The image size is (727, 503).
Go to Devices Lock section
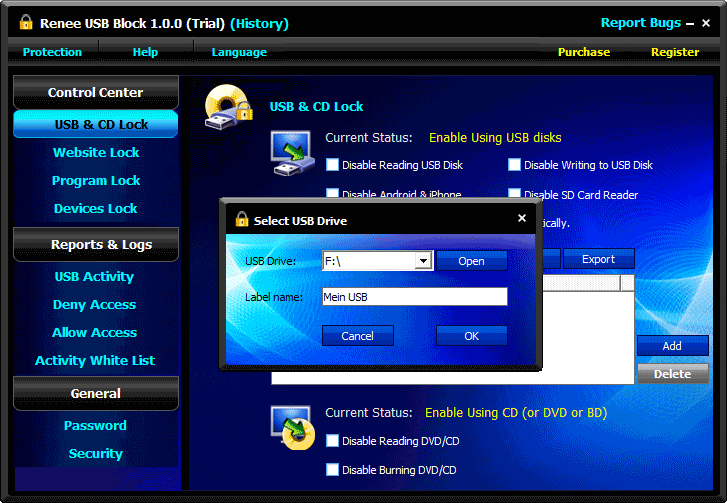96,209
